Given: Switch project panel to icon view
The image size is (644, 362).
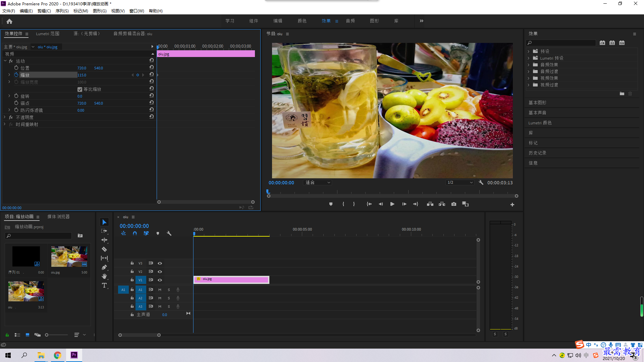Looking at the screenshot, I should coord(28,335).
